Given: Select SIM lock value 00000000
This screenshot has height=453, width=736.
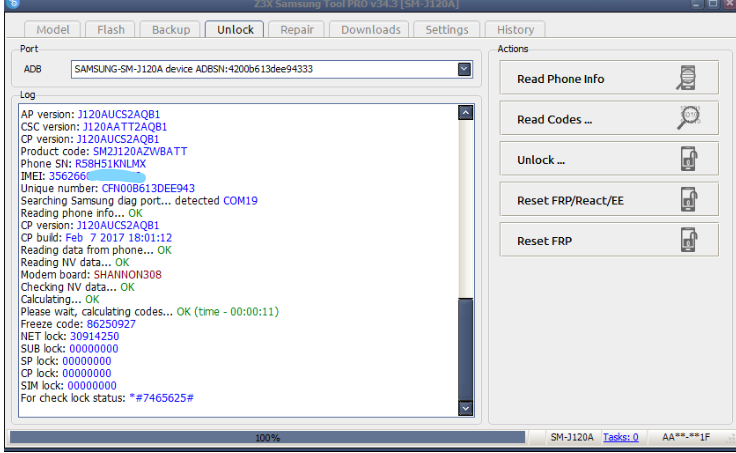Looking at the screenshot, I should [92, 385].
